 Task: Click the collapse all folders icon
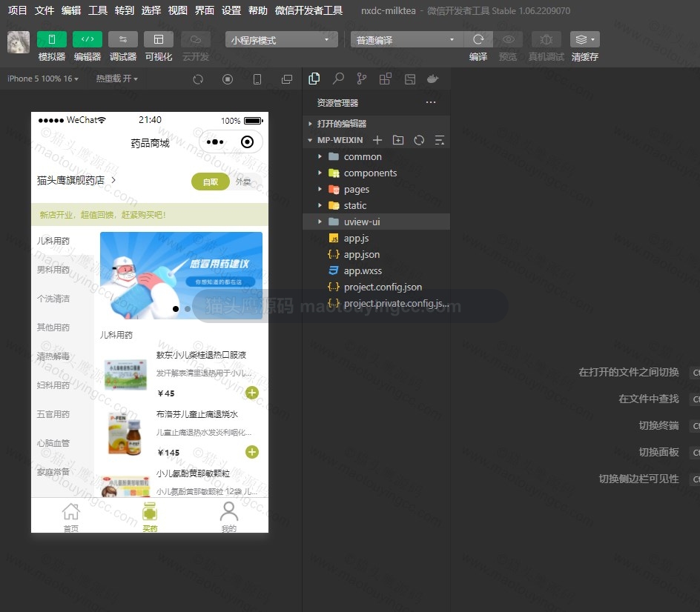click(440, 140)
